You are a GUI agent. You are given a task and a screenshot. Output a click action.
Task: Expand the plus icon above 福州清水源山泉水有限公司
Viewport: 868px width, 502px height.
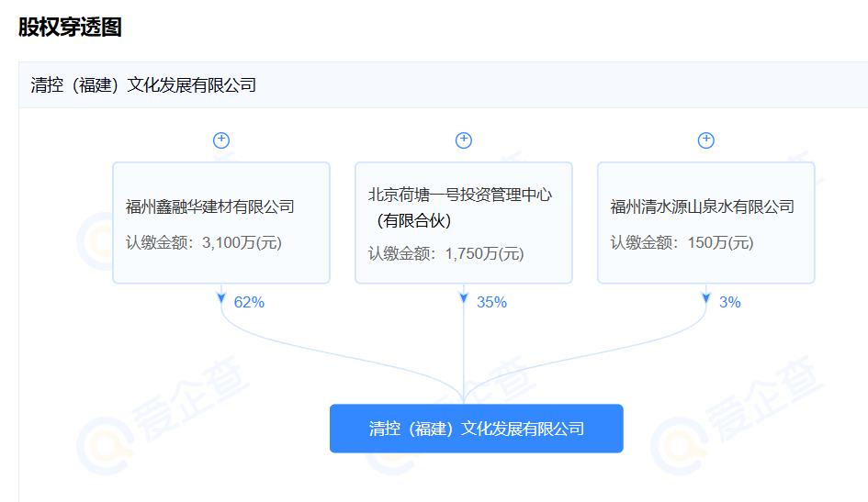tap(706, 140)
